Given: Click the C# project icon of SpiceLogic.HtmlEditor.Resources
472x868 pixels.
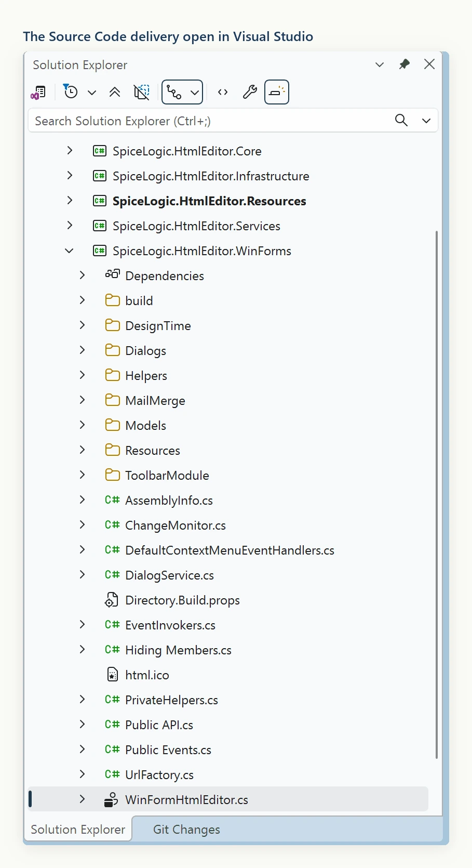Looking at the screenshot, I should [x=100, y=201].
